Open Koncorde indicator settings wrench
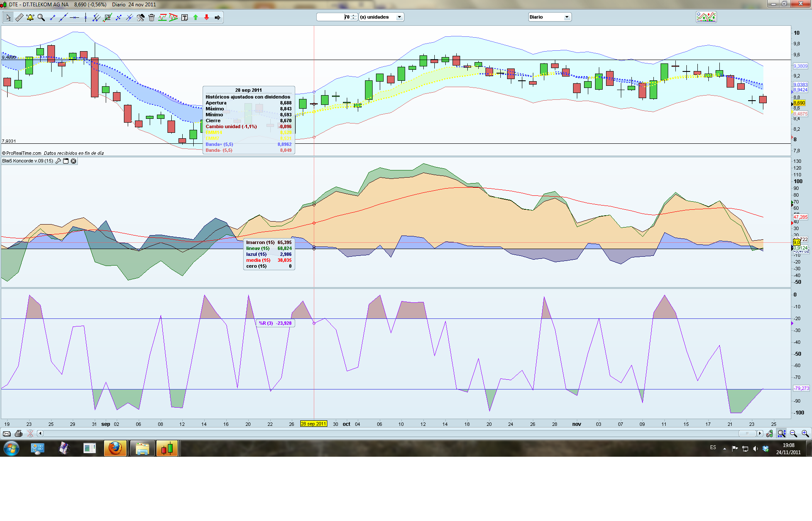The image size is (812, 521). pos(58,161)
